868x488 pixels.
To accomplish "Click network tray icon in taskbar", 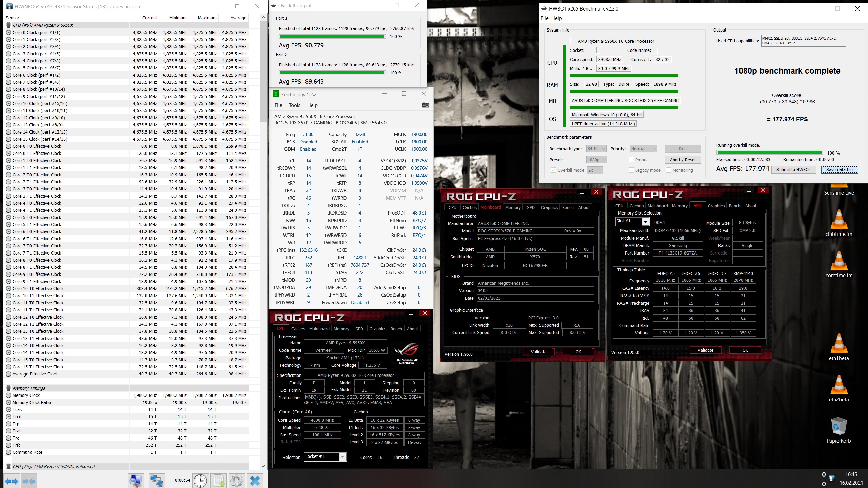I will [832, 478].
